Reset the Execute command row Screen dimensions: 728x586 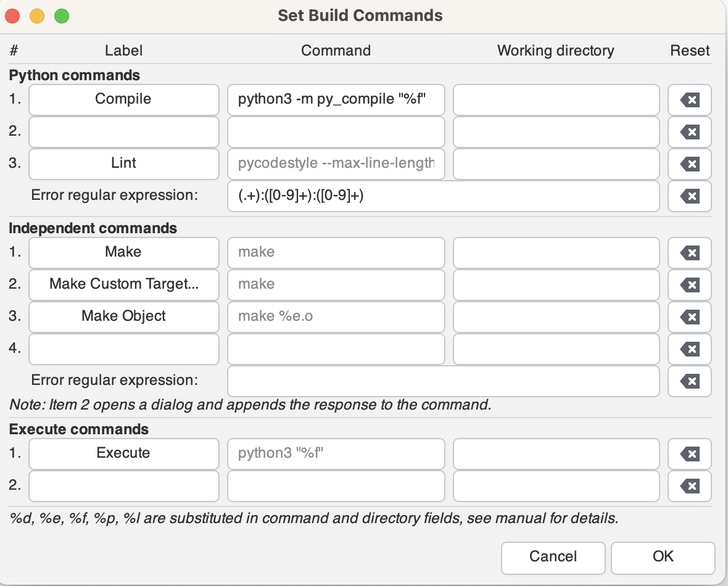pyautogui.click(x=689, y=454)
